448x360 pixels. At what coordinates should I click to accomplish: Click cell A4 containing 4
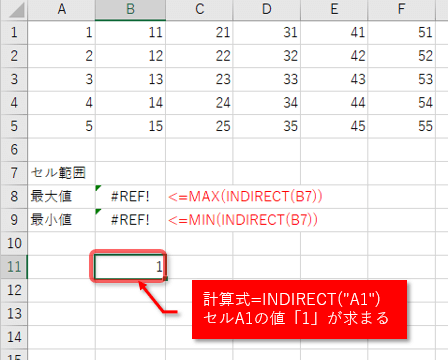pyautogui.click(x=61, y=103)
